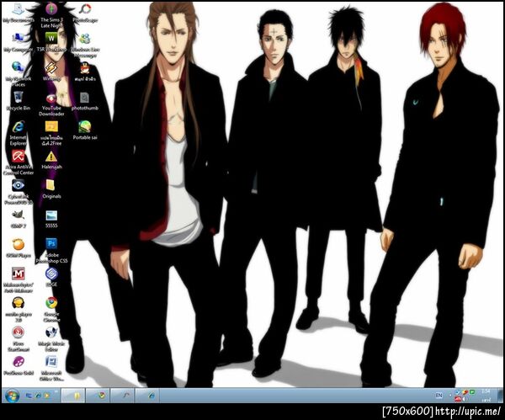This screenshot has height=420, width=505.
Task: Open the yellow music folder icon
Action: click(x=51, y=133)
